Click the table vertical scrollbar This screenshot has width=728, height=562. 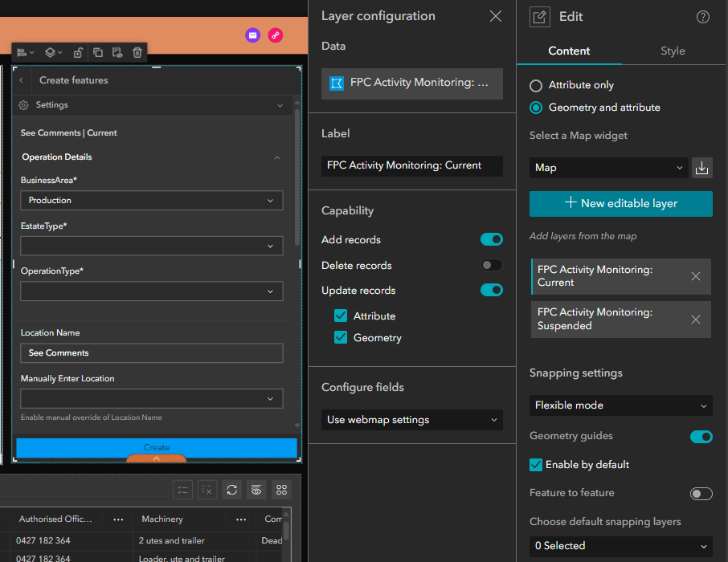click(x=287, y=531)
